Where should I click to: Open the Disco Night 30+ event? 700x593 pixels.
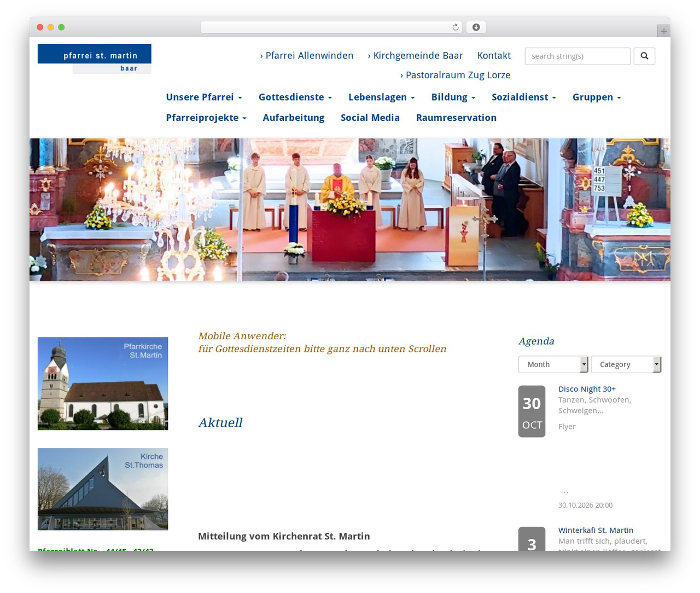pos(587,389)
